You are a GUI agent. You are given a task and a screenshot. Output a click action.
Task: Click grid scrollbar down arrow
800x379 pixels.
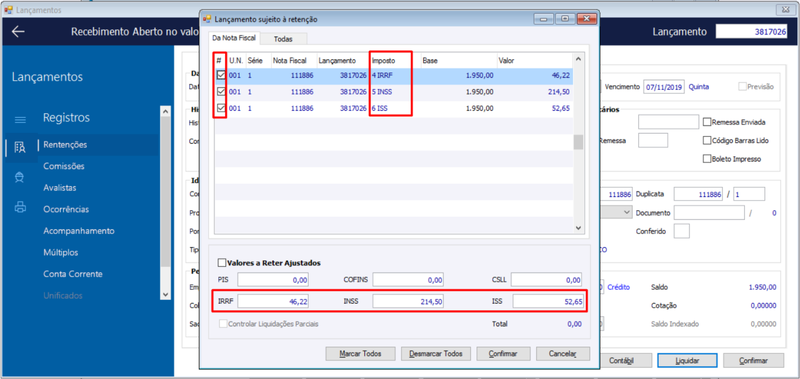(578, 228)
